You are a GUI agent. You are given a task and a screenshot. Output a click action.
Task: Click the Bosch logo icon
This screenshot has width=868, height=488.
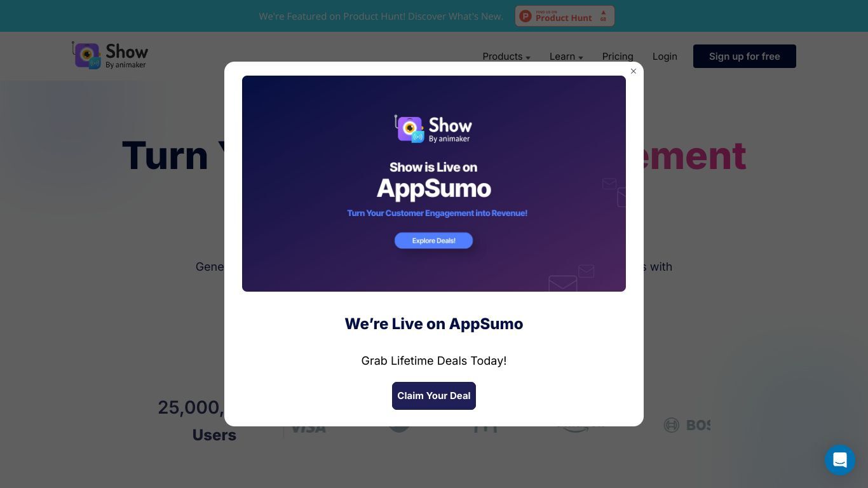click(x=672, y=425)
